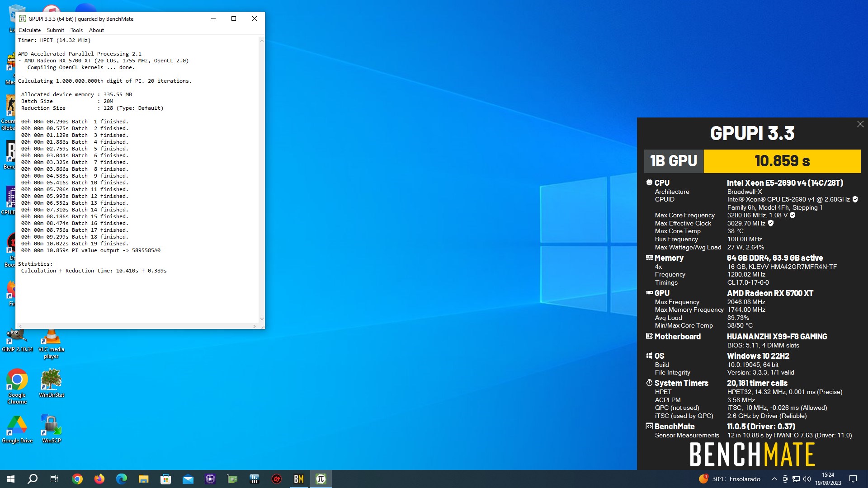The width and height of the screenshot is (868, 488).
Task: Open CPU-Z purple chip taskbar icon
Action: [210, 479]
